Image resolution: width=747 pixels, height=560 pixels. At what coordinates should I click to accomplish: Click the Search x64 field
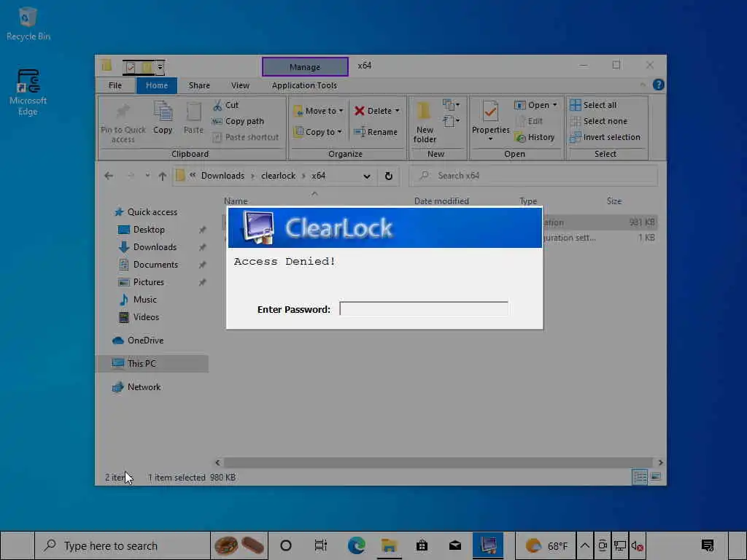pos(533,176)
